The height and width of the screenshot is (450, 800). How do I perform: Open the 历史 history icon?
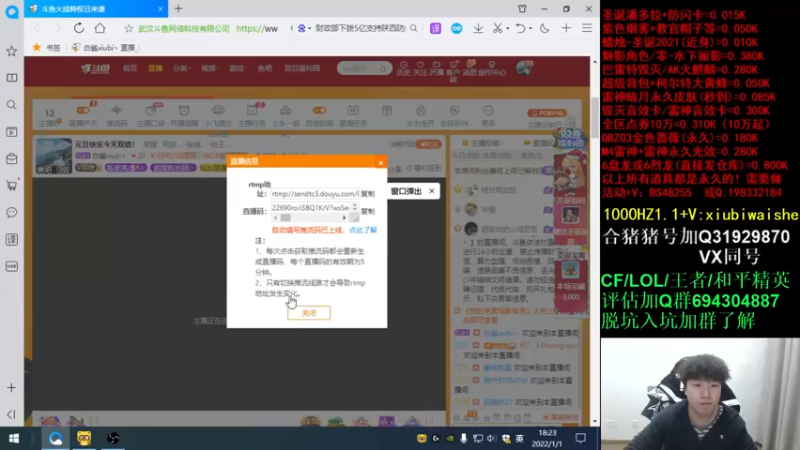pos(404,68)
